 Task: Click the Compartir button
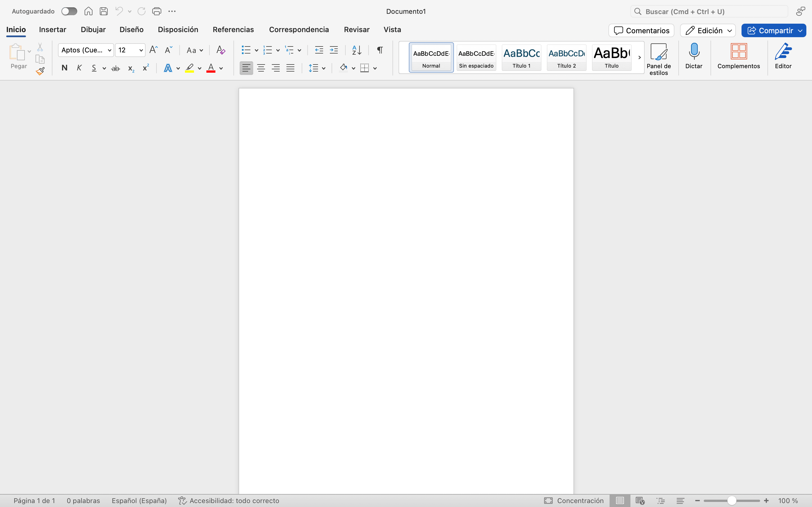[x=769, y=30]
